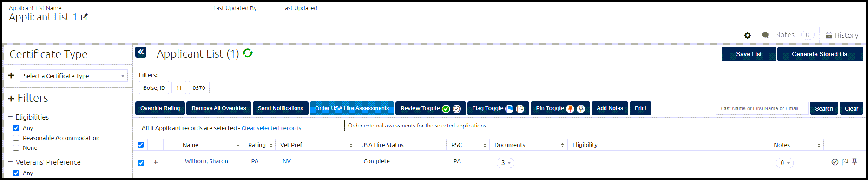Open applicant Wilborn, Sharon link
Screen dimensions: 868x180
click(206, 161)
